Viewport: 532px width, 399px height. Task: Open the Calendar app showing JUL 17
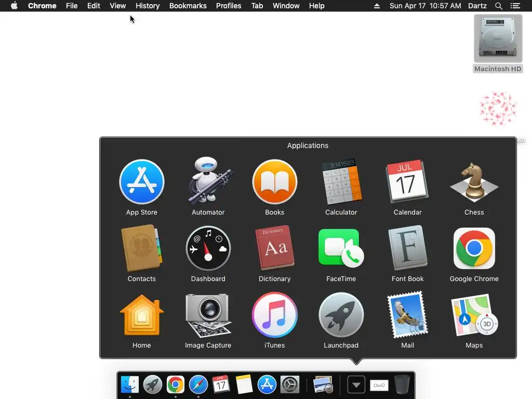[x=407, y=182]
